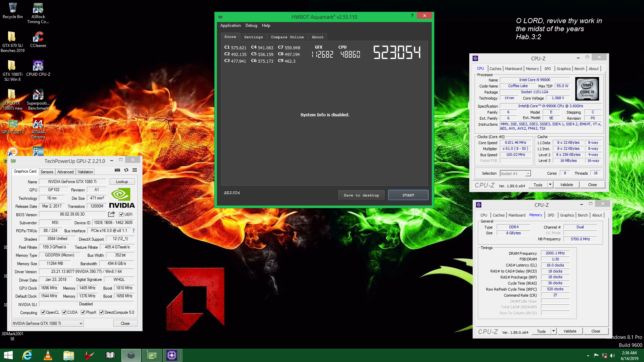This screenshot has height=362, width=644.
Task: Toggle the PhysX checkbox
Action: click(83, 312)
